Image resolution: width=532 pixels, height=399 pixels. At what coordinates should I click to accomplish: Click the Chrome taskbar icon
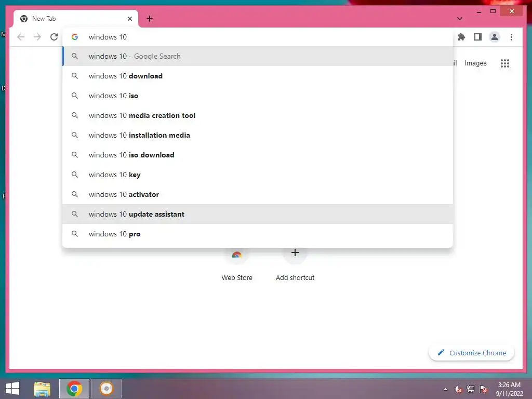(x=74, y=389)
